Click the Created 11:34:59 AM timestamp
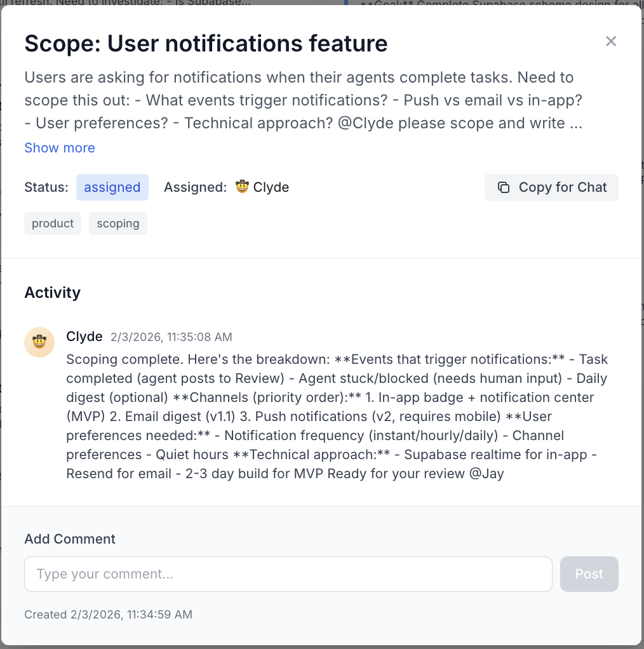The image size is (644, 649). 108,614
